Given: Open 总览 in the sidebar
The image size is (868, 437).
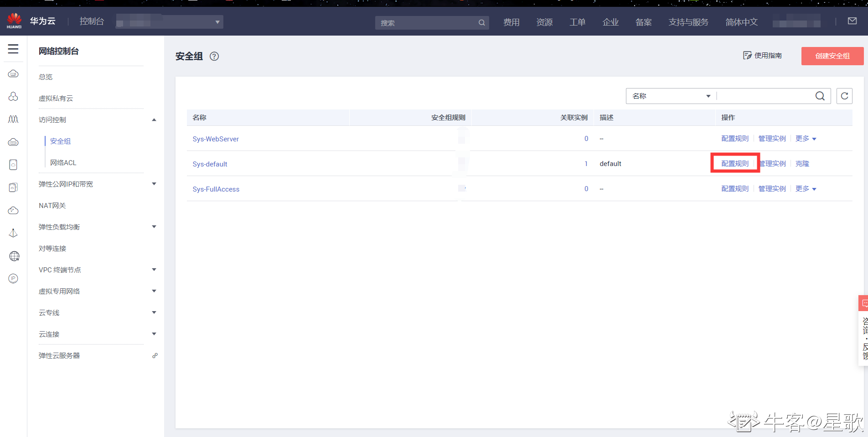Looking at the screenshot, I should (x=46, y=77).
